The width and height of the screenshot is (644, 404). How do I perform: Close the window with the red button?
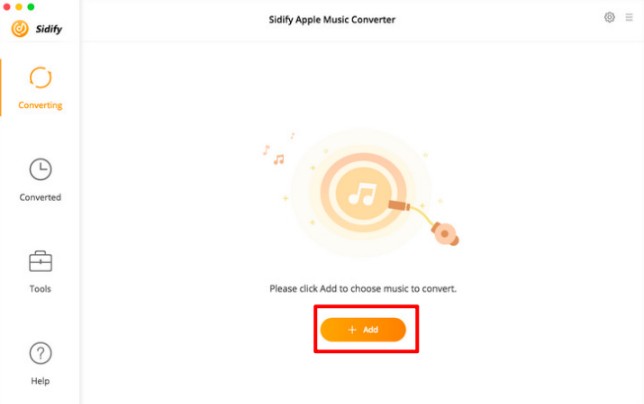point(7,7)
